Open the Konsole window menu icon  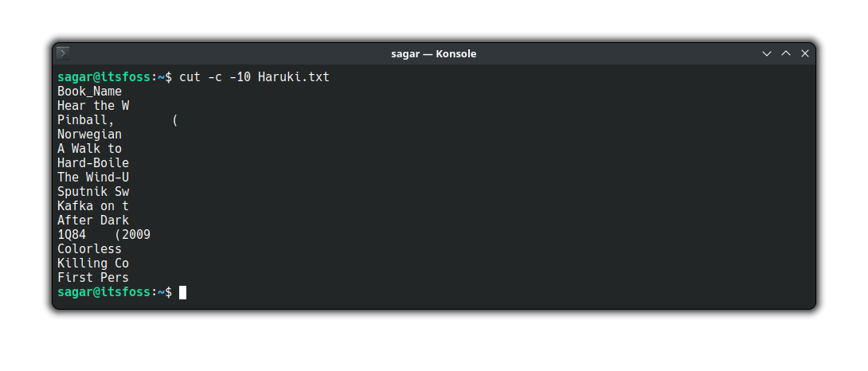point(63,53)
